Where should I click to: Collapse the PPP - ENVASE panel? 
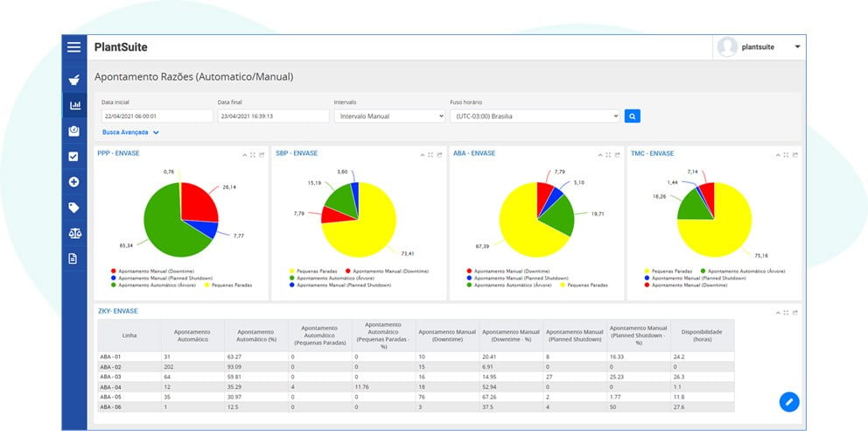point(245,155)
